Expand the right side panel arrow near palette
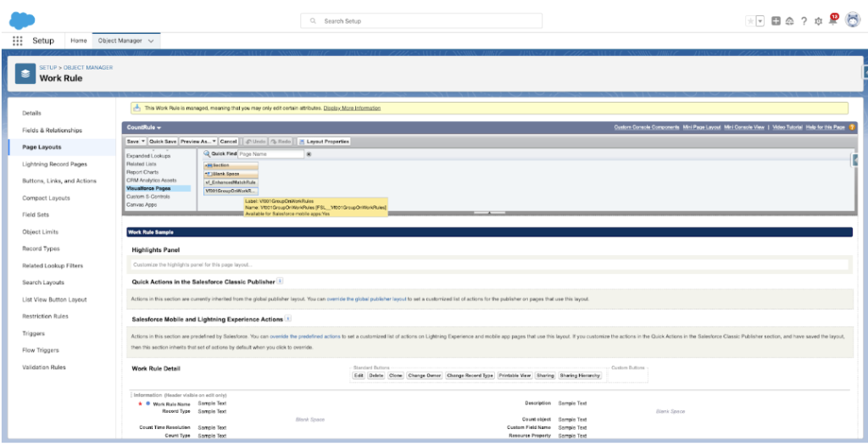Screen dimensions: 868x446 tap(854, 160)
